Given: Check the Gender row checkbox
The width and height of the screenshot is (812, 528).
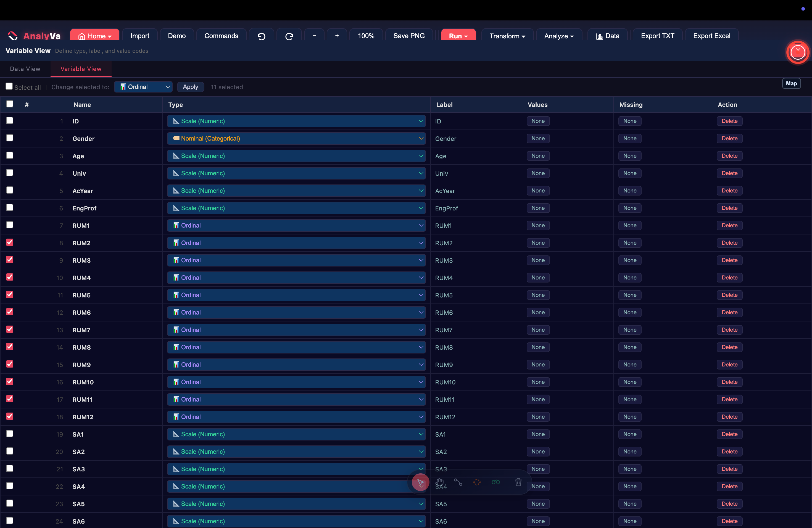Looking at the screenshot, I should [x=10, y=138].
